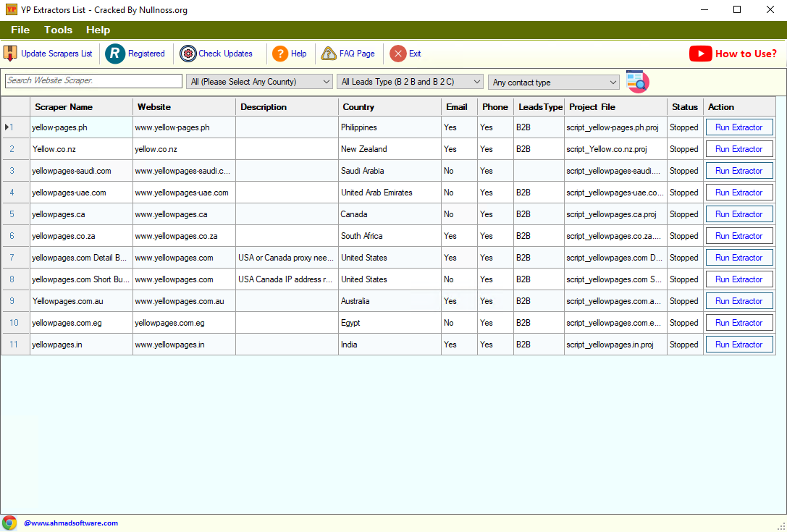Open the country selection dropdown
Image resolution: width=787 pixels, height=532 pixels.
pos(259,82)
